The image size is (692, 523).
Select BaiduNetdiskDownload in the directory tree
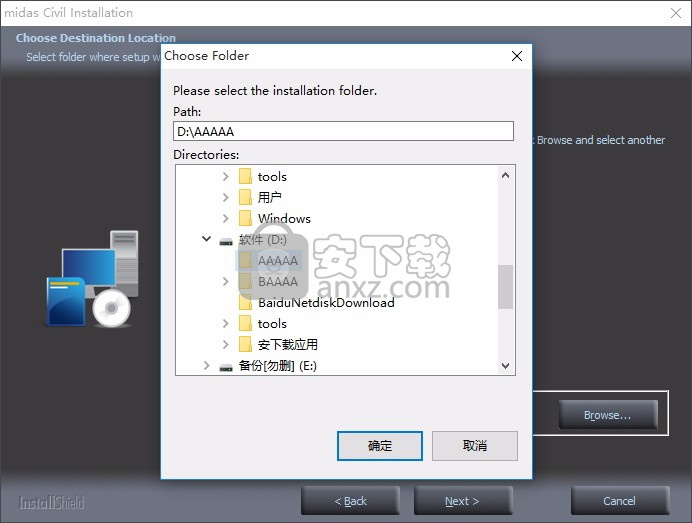[x=326, y=303]
